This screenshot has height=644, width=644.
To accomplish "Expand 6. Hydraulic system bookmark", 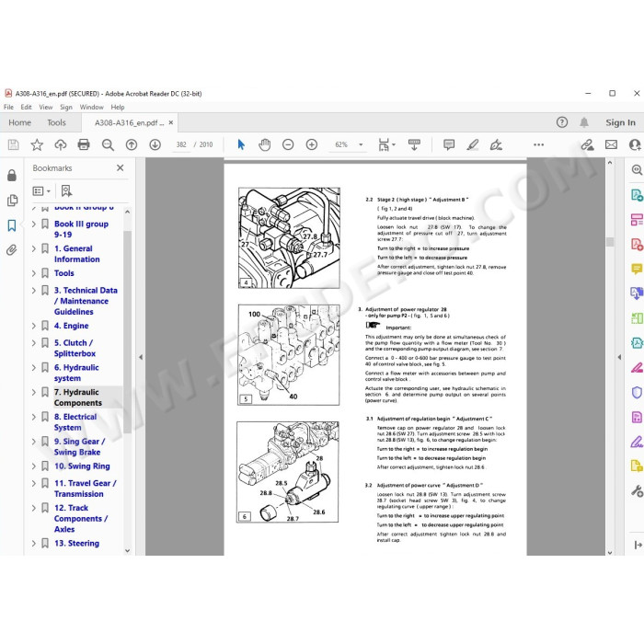I will pyautogui.click(x=34, y=368).
